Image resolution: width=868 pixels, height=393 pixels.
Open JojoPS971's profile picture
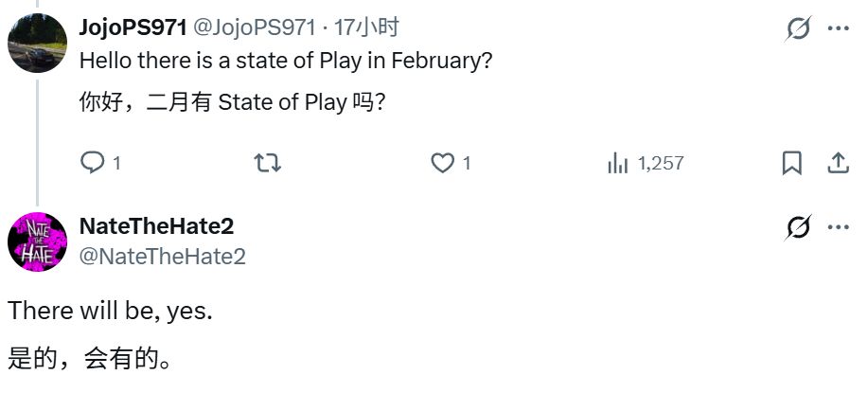pos(37,44)
